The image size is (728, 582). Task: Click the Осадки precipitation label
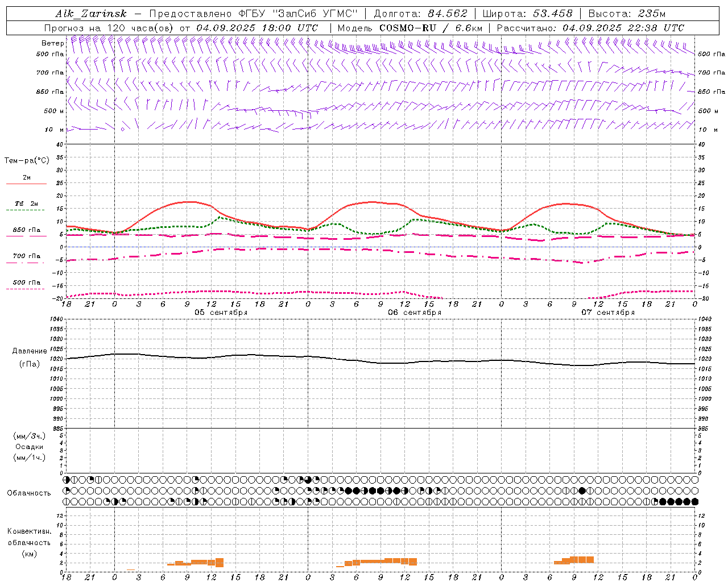[x=30, y=447]
